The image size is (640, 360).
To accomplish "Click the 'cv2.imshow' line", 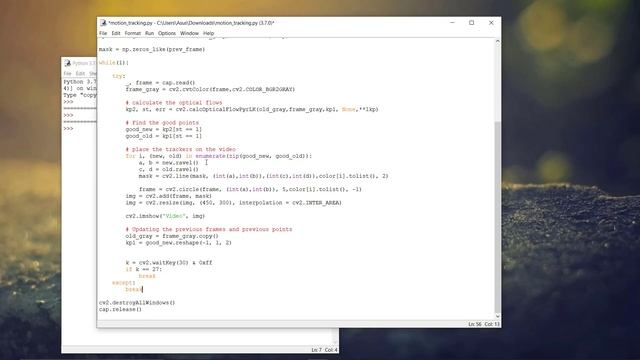I will (165, 216).
